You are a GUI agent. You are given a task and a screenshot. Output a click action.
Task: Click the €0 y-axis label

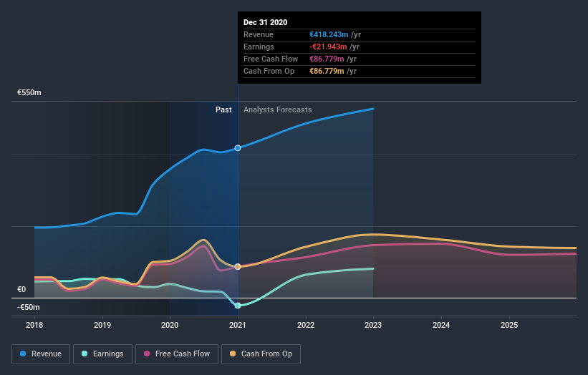pos(21,289)
